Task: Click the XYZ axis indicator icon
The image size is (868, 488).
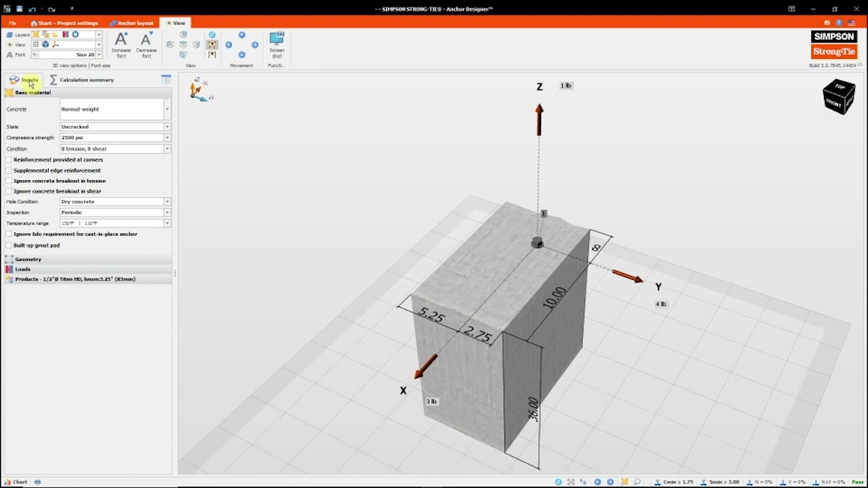Action: coord(201,89)
